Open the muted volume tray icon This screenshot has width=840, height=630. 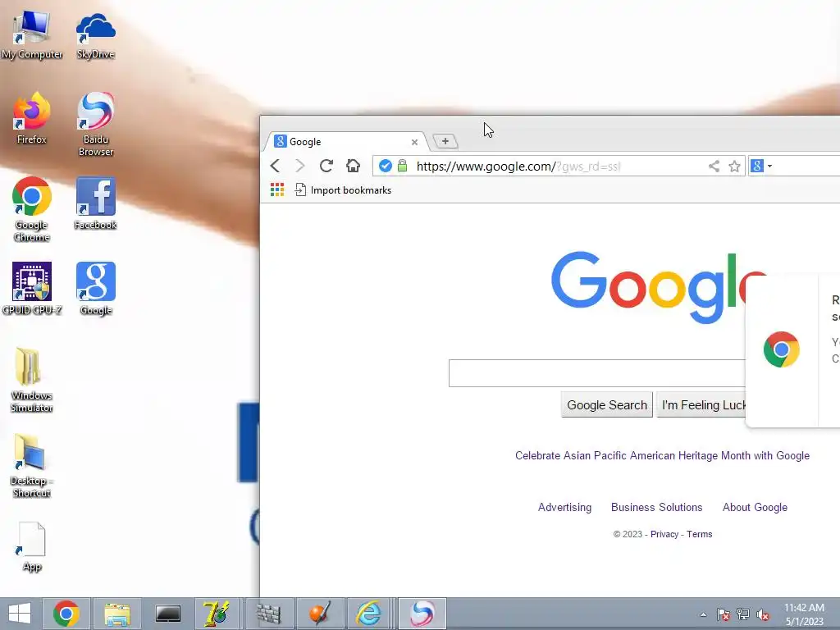click(x=763, y=614)
